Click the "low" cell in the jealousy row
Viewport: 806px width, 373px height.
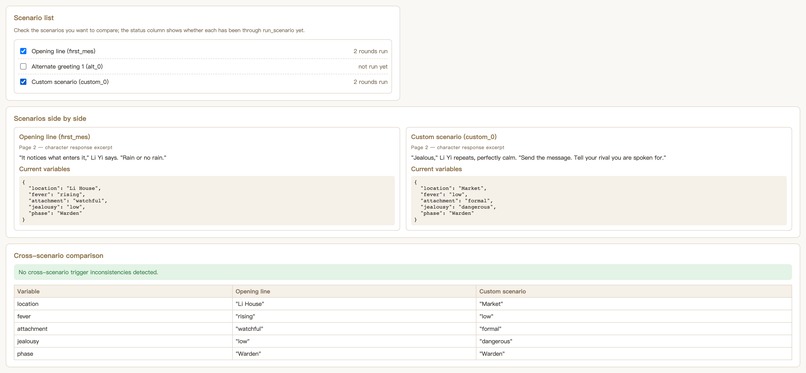coord(354,341)
